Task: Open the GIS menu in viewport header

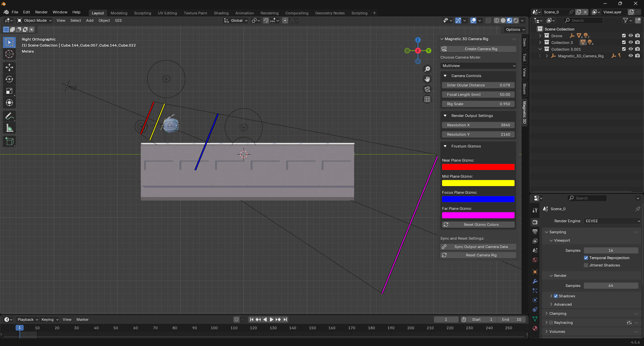Action: tap(118, 20)
